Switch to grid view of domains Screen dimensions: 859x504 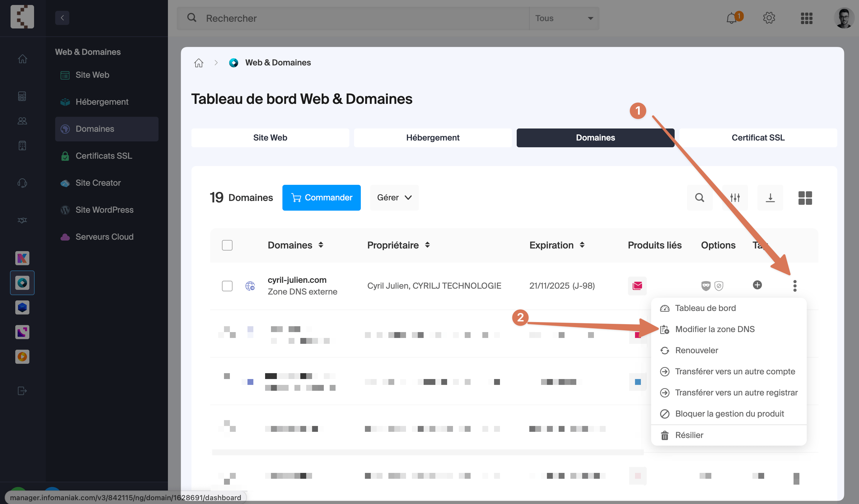tap(806, 197)
